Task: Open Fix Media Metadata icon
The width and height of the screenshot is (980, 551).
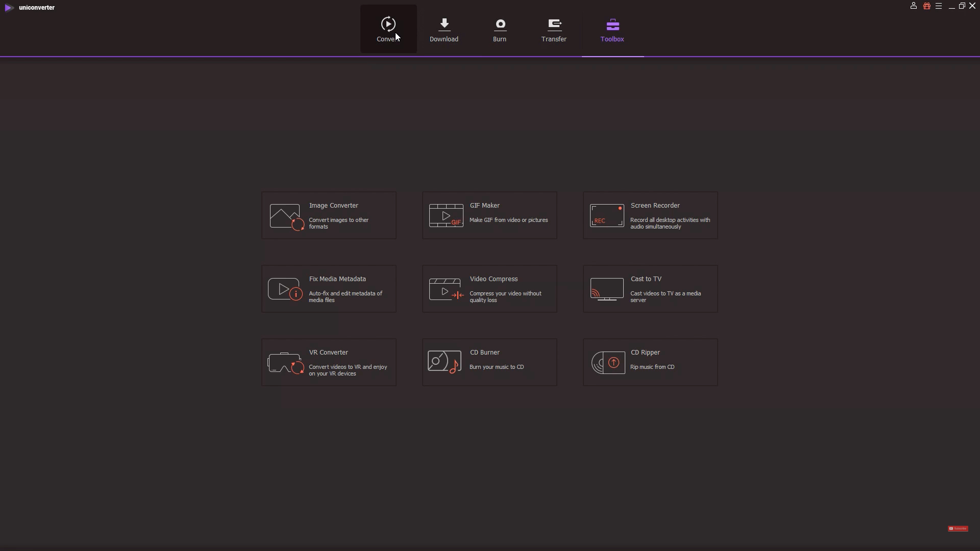Action: tap(285, 289)
